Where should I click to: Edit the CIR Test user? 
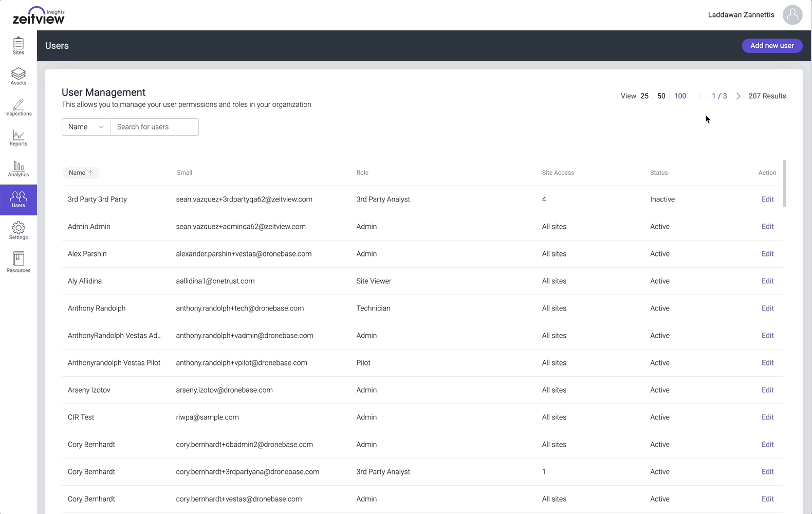768,417
